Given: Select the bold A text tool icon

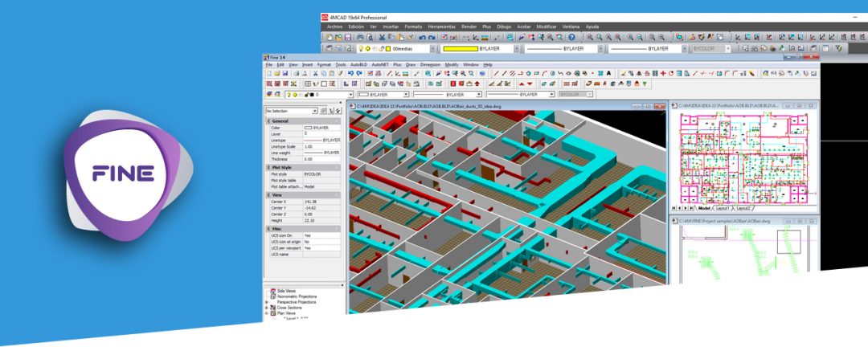Looking at the screenshot, I should tap(608, 73).
